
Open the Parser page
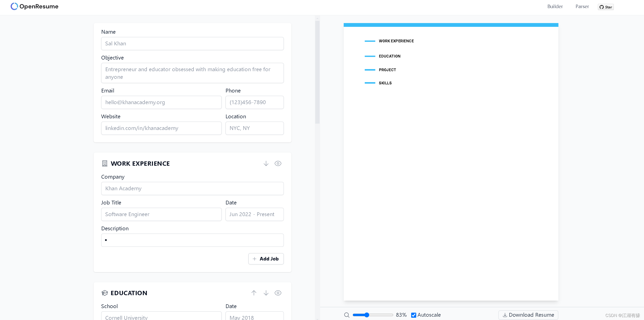[x=582, y=7]
